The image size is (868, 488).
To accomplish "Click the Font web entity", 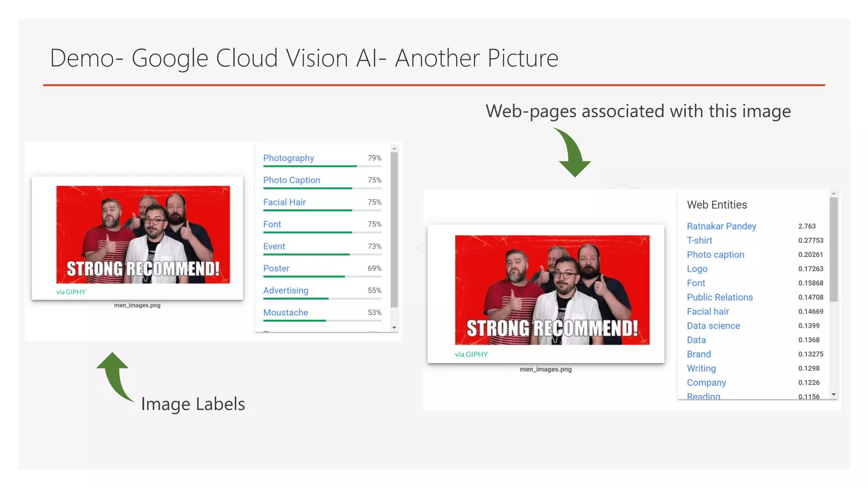I will tap(696, 283).
